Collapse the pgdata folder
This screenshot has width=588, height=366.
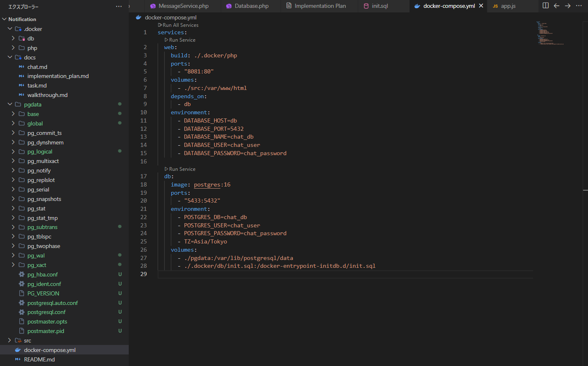pos(10,104)
